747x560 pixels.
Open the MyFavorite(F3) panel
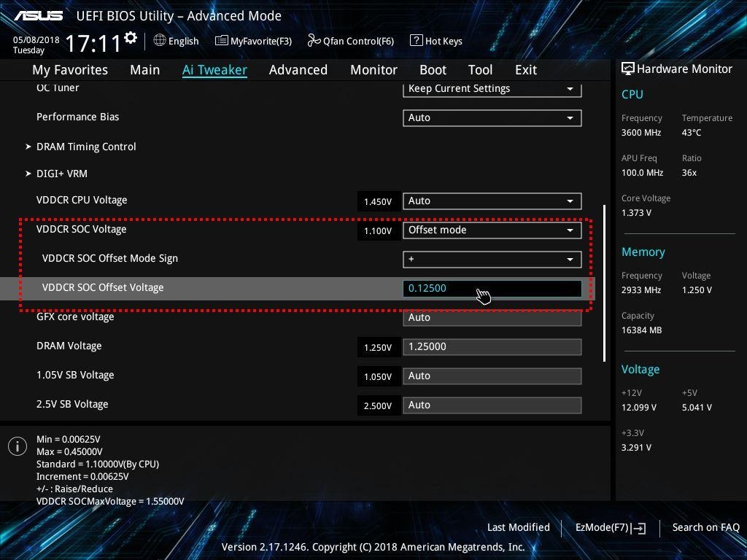point(253,41)
